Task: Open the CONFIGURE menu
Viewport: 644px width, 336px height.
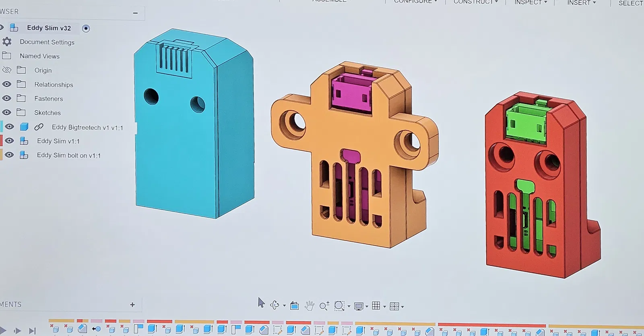Action: tap(415, 2)
